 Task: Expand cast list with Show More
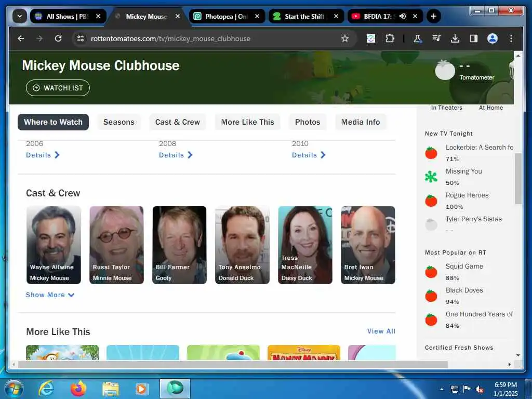[x=50, y=295]
